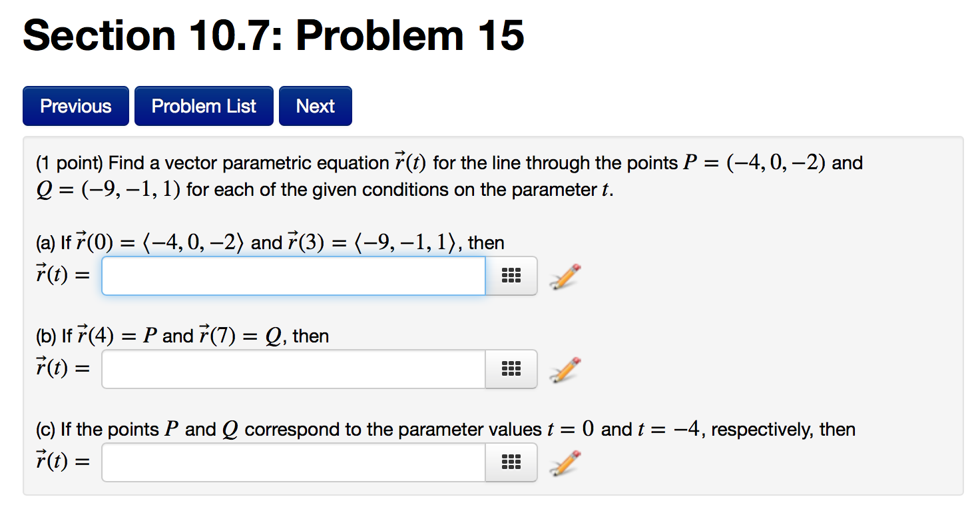Click inside the answer box for part (a)
This screenshot has width=980, height=509.
(293, 275)
